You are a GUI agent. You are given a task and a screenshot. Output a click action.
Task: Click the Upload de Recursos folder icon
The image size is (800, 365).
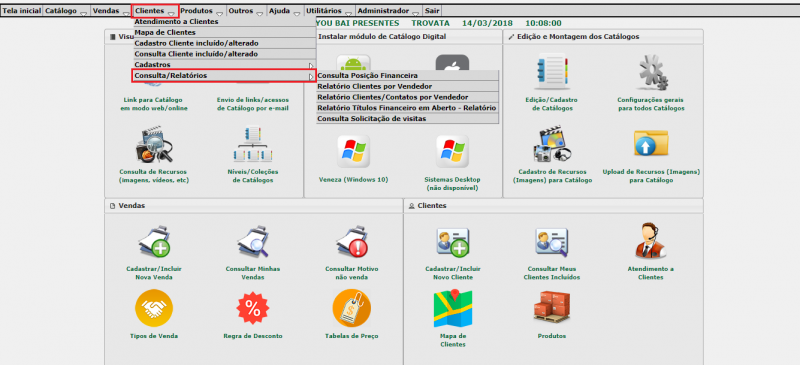[x=651, y=143]
